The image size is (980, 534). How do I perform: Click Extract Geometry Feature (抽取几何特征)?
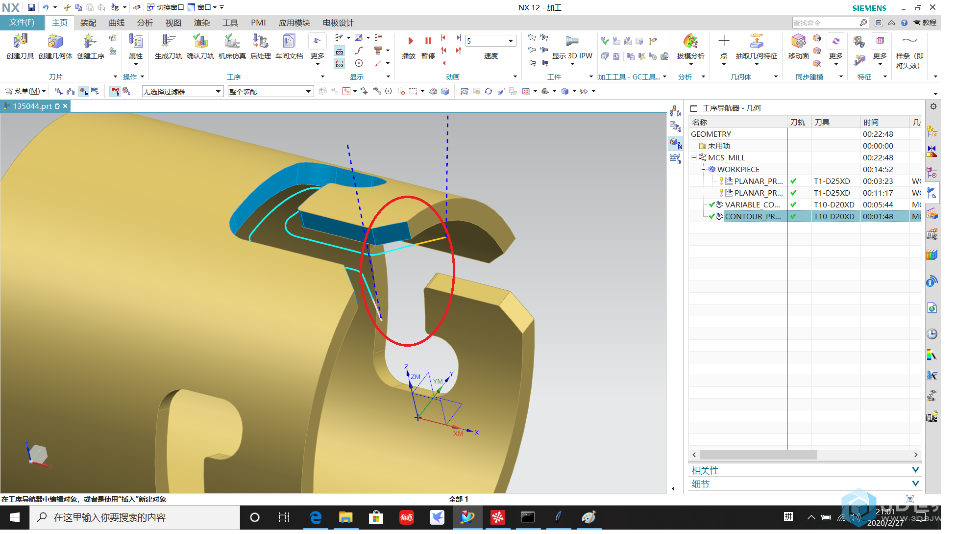tap(756, 47)
